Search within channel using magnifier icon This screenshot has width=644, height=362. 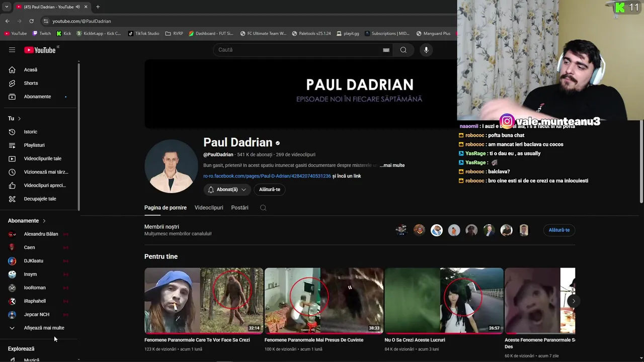(263, 208)
